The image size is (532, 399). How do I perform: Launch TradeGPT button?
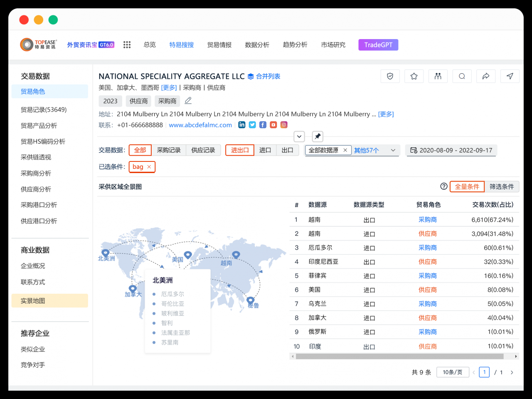tap(378, 45)
